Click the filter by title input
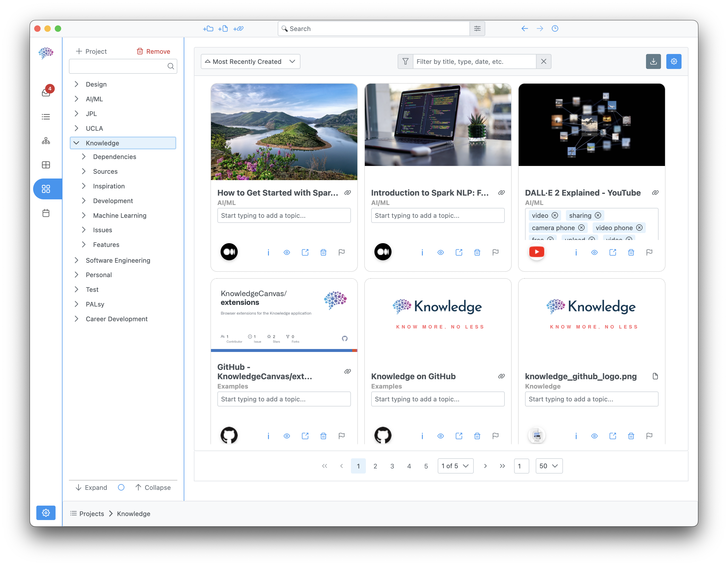 click(474, 62)
